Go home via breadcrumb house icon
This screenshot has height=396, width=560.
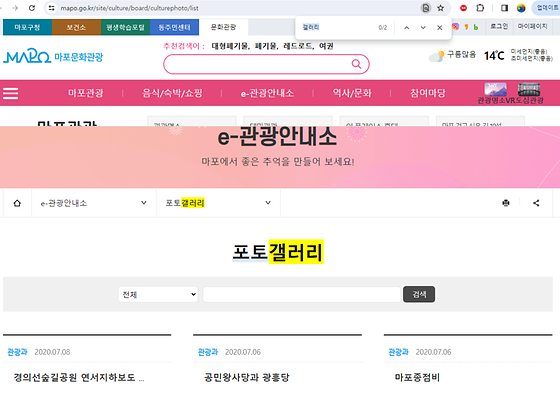pos(17,203)
